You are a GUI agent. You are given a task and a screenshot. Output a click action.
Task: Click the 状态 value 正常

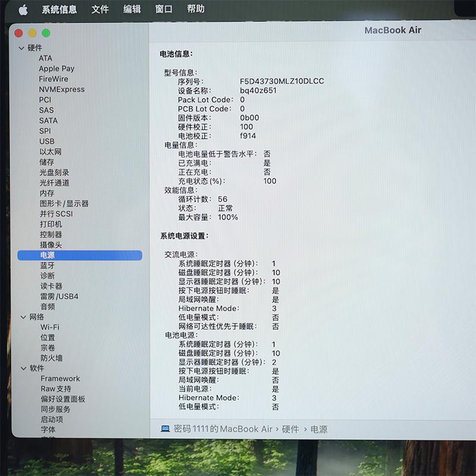226,208
